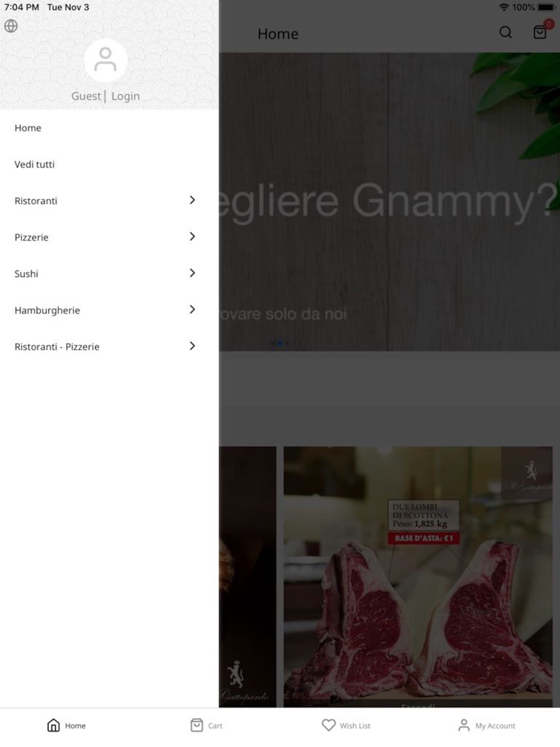
Task: Tap the Cart bag icon in bottom bar
Action: click(x=197, y=725)
